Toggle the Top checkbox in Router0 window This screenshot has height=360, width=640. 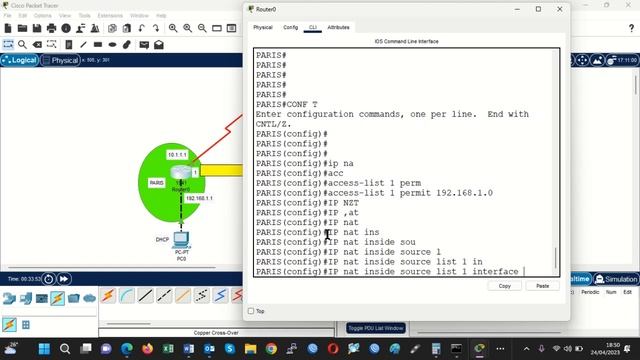(x=251, y=311)
